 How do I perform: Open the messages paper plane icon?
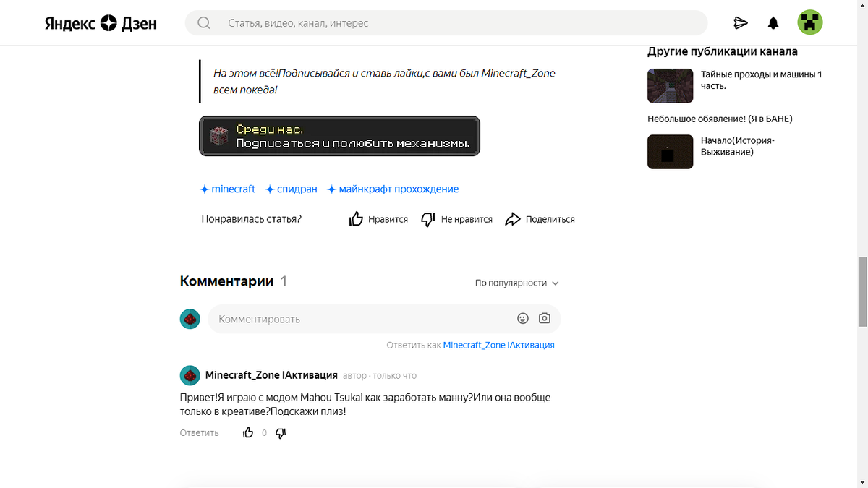tap(740, 23)
